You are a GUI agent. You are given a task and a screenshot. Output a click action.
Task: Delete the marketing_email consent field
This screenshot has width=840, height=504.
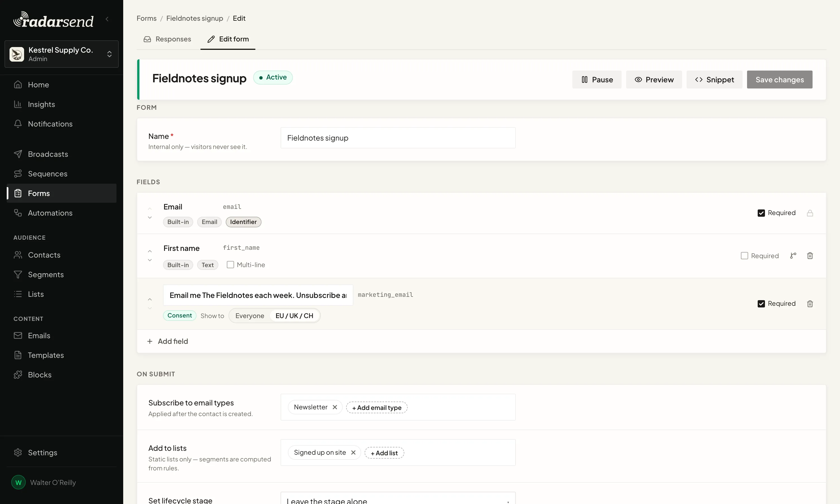tap(810, 304)
